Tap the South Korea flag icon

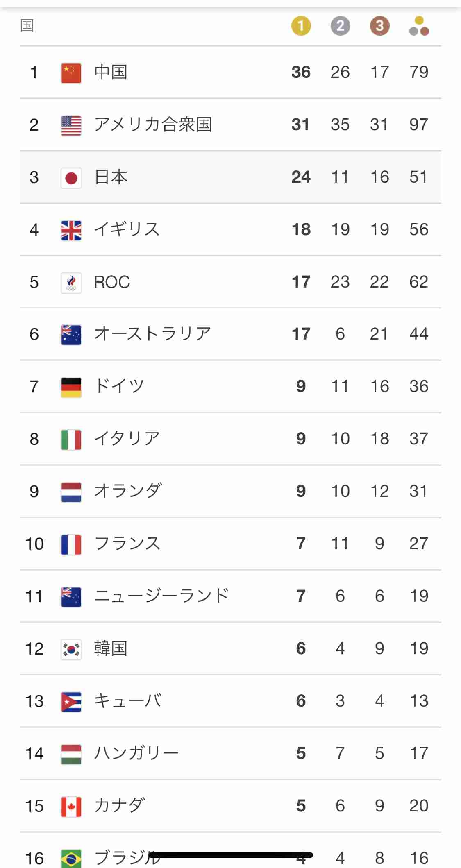[71, 649]
